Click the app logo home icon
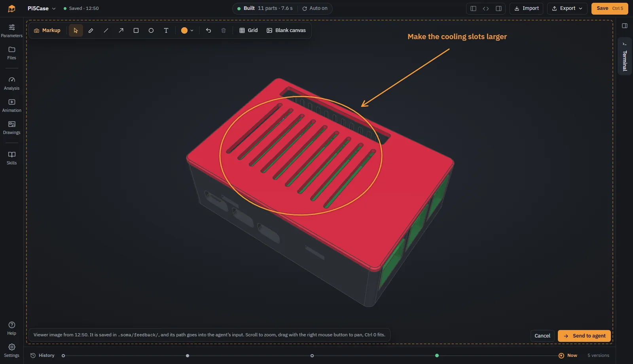This screenshot has height=364, width=633. click(11, 8)
